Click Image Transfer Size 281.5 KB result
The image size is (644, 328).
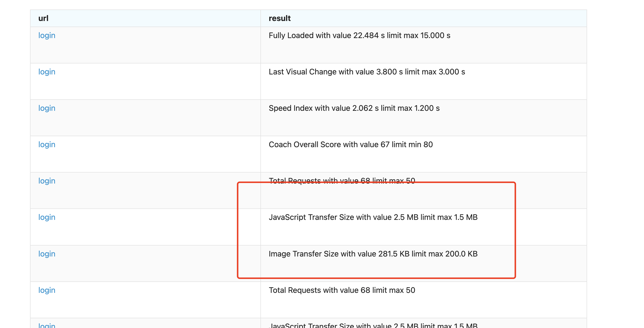coord(373,254)
